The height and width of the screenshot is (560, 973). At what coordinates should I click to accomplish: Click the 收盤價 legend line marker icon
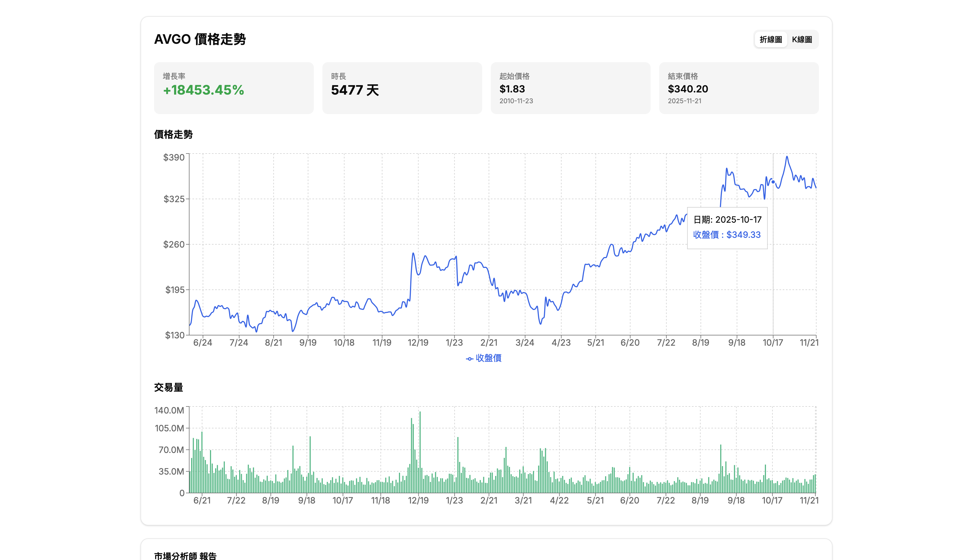[469, 359]
